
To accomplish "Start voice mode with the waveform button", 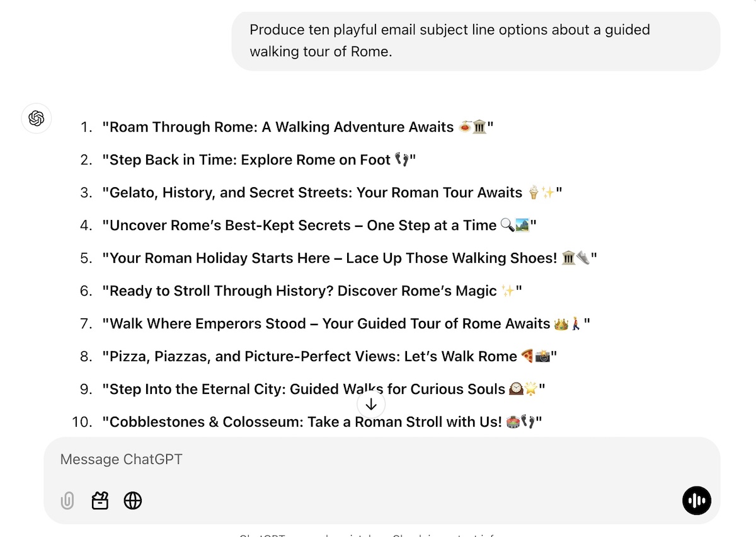I will pos(697,501).
